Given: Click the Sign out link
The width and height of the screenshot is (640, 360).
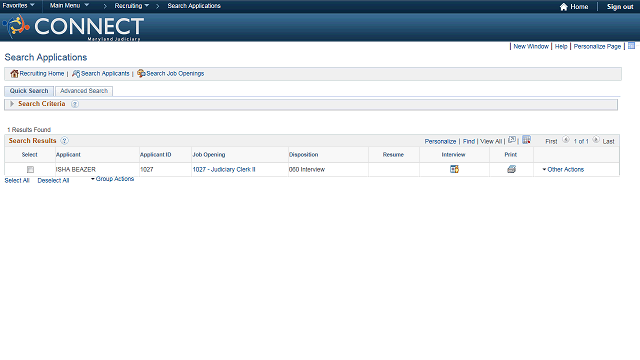Looking at the screenshot, I should [620, 7].
